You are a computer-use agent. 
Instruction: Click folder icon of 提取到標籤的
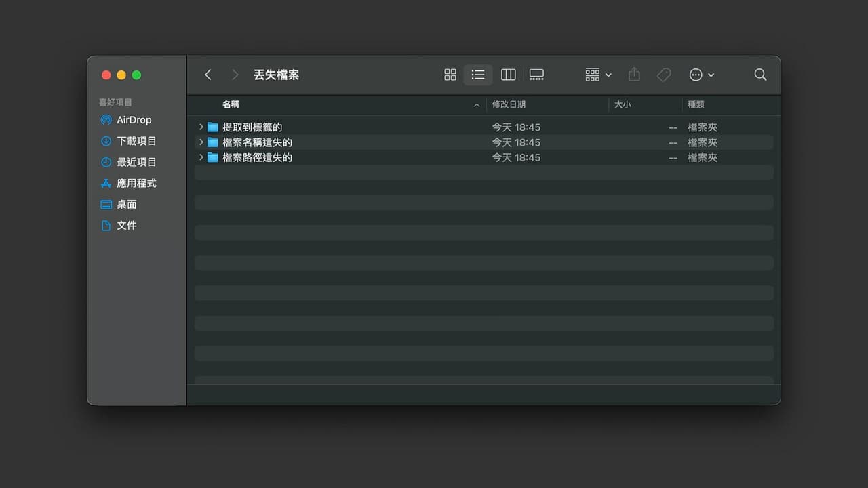click(213, 127)
